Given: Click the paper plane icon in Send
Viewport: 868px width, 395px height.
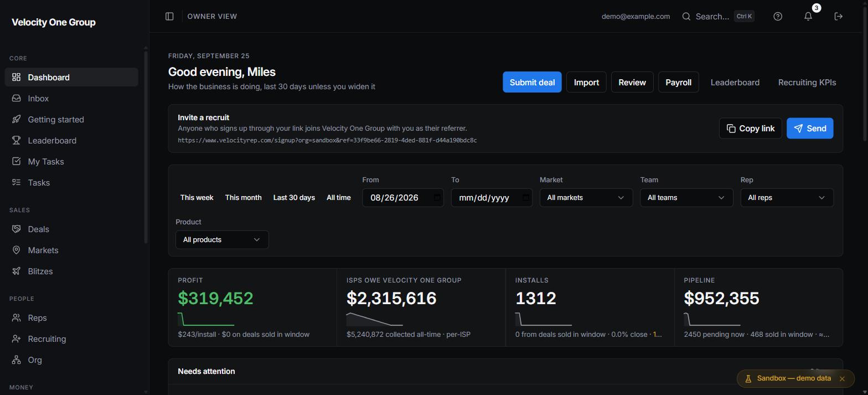Looking at the screenshot, I should click(798, 129).
